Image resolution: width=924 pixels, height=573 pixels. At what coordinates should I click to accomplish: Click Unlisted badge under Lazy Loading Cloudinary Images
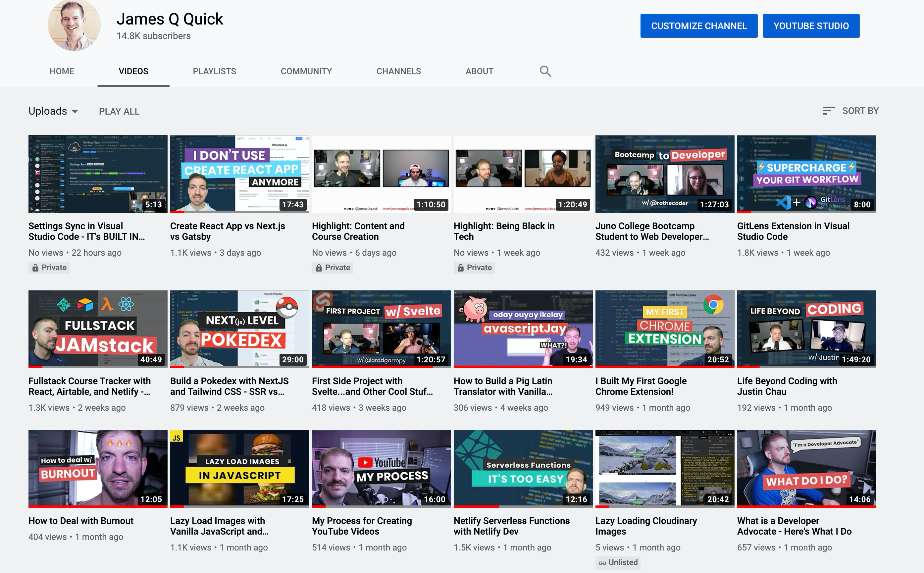click(618, 562)
